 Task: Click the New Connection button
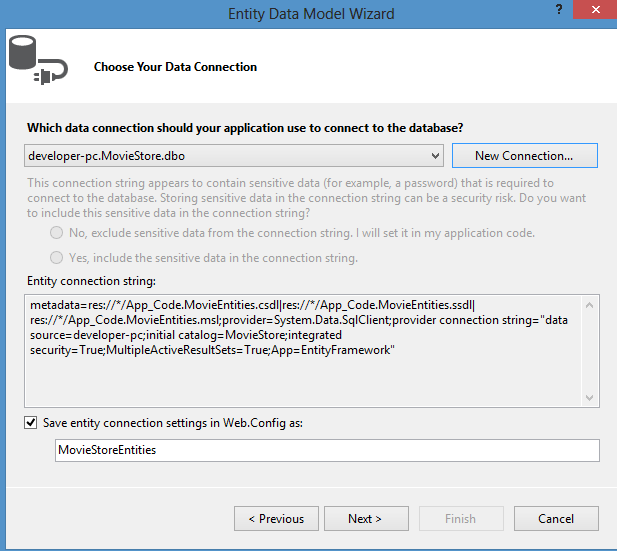tap(524, 156)
